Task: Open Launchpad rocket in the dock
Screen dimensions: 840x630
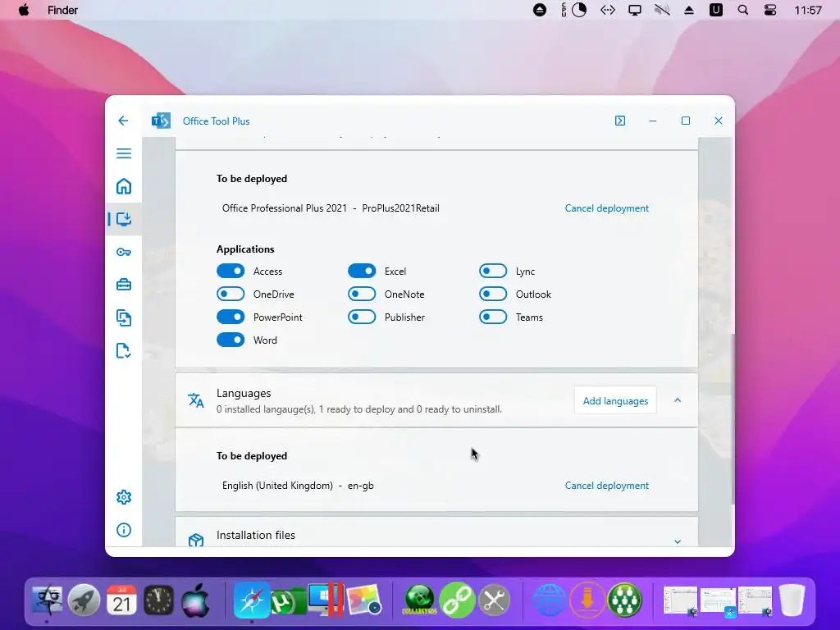Action: point(84,600)
